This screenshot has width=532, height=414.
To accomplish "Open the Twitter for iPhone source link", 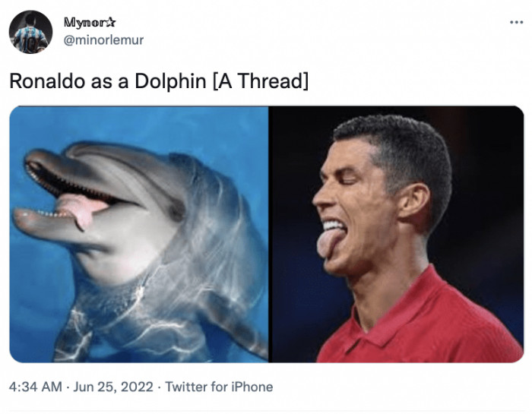I will [x=219, y=387].
